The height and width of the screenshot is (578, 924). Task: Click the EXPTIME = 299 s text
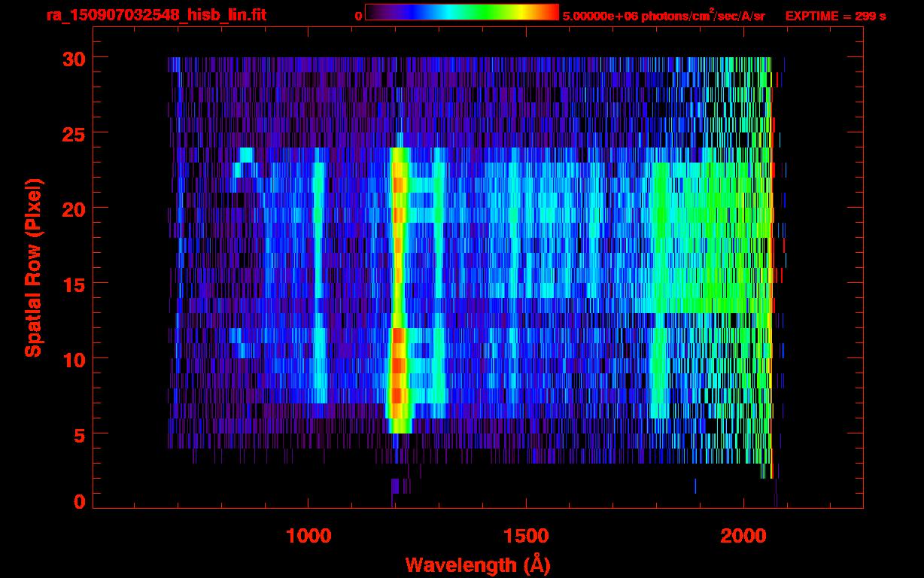(835, 16)
